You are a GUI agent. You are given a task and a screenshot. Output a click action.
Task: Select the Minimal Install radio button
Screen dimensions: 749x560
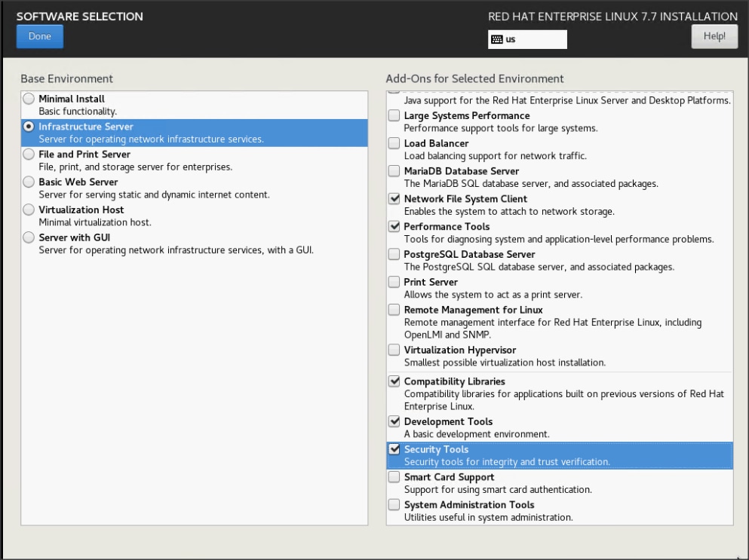click(29, 99)
